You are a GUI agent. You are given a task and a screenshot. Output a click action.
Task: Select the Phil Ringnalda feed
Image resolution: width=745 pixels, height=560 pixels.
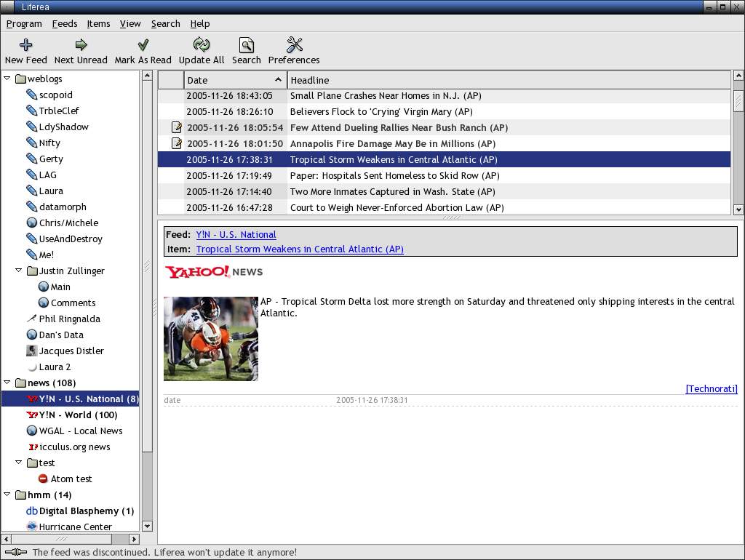[x=69, y=319]
